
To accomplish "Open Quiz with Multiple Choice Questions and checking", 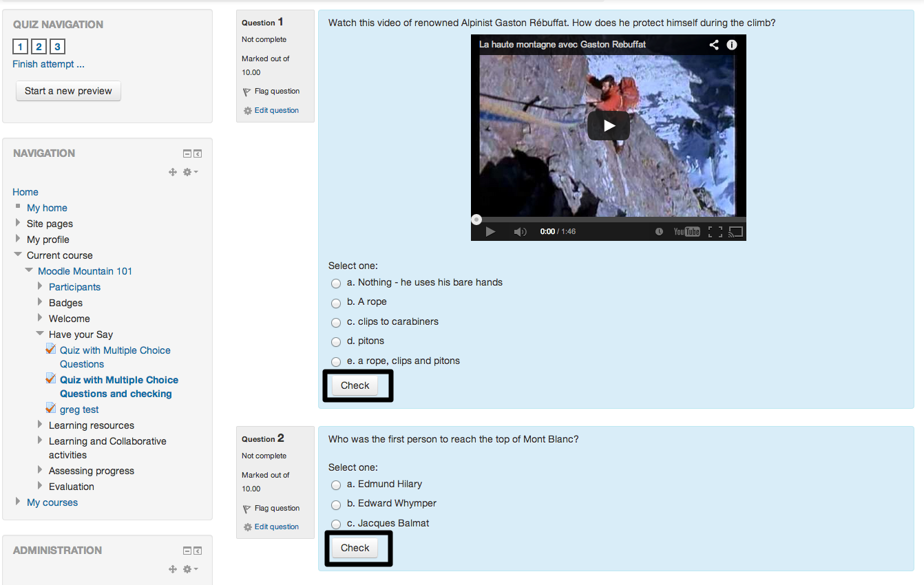I will click(x=118, y=387).
